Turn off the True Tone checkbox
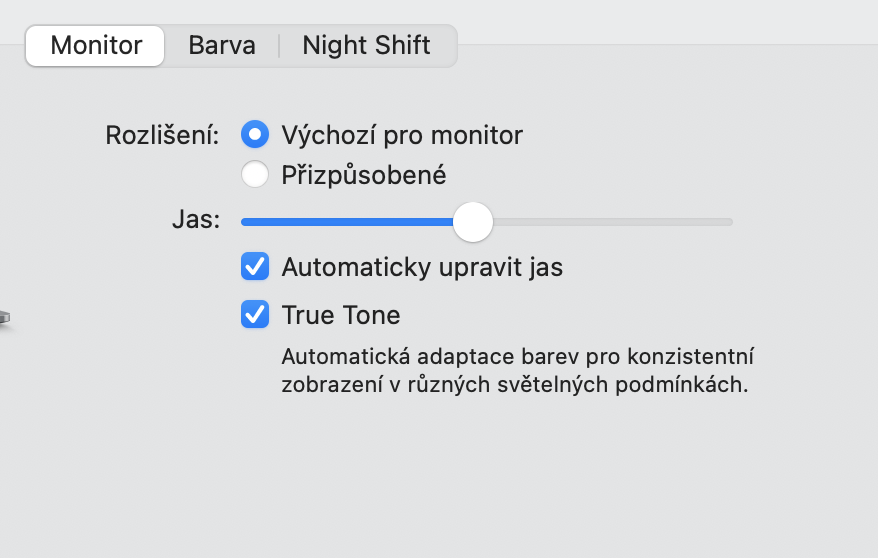878x558 pixels. 255,315
